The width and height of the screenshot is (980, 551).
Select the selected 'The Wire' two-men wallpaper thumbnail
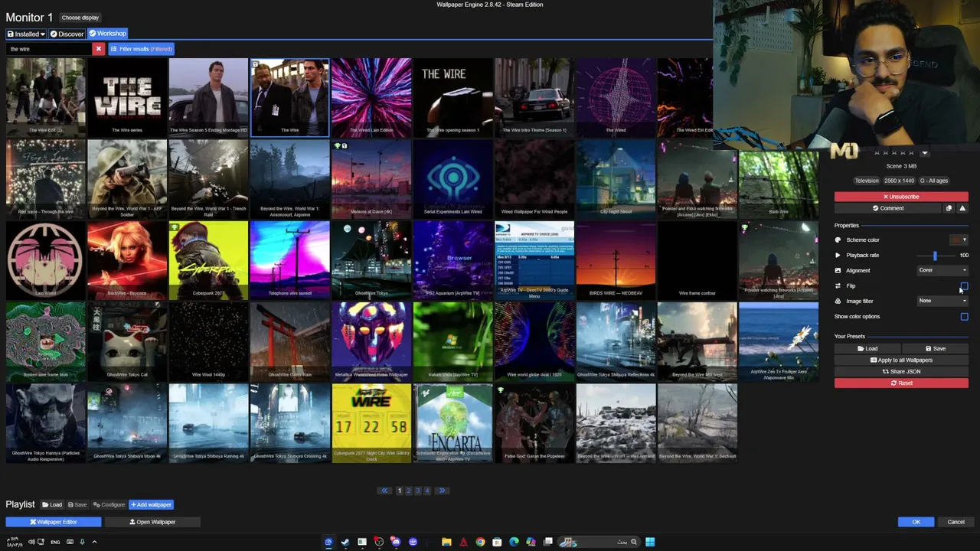(x=289, y=97)
